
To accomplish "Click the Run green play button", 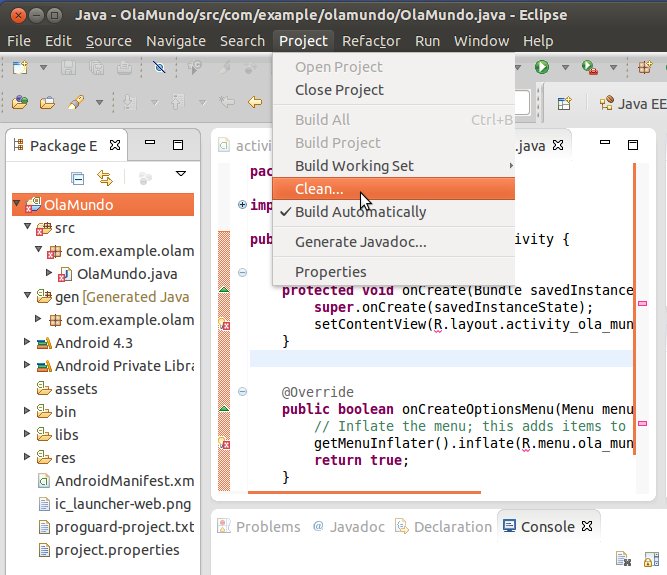I will (542, 67).
